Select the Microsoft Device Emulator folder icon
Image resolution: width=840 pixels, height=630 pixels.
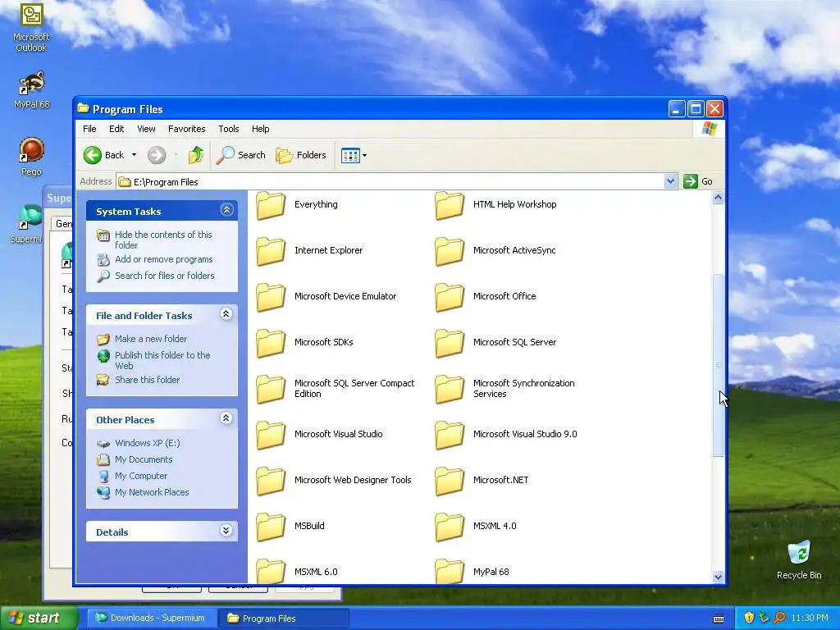(271, 297)
